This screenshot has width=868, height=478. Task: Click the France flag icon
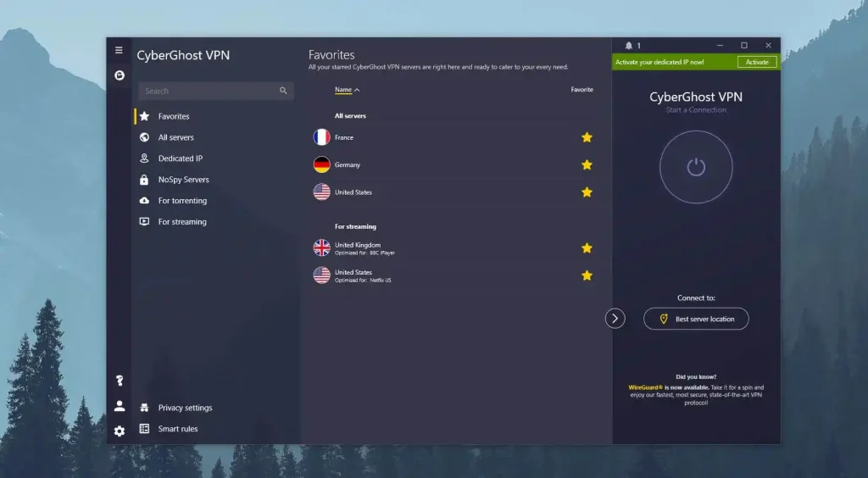(x=321, y=137)
